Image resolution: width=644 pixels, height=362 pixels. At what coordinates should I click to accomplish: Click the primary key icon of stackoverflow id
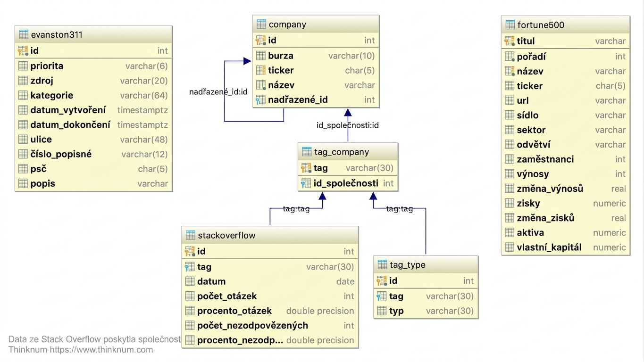point(190,251)
